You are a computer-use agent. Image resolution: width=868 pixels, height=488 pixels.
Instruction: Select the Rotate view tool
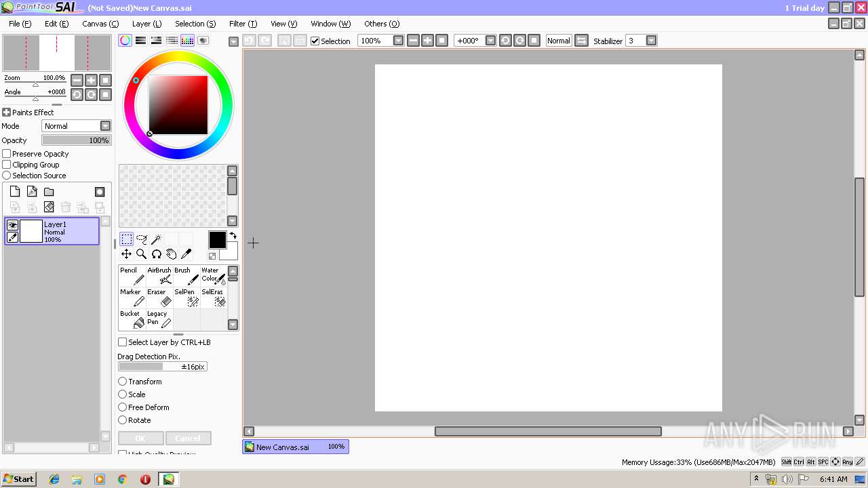point(157,254)
